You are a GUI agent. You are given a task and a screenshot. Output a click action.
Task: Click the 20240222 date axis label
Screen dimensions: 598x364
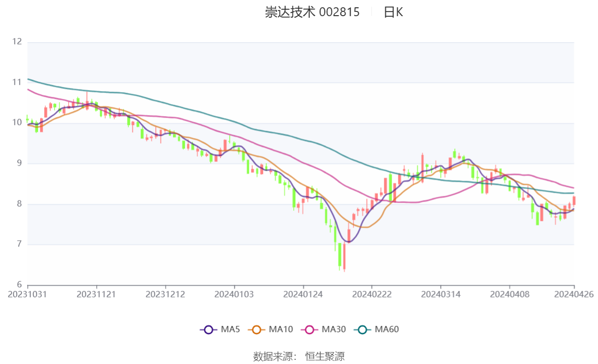click(x=372, y=294)
